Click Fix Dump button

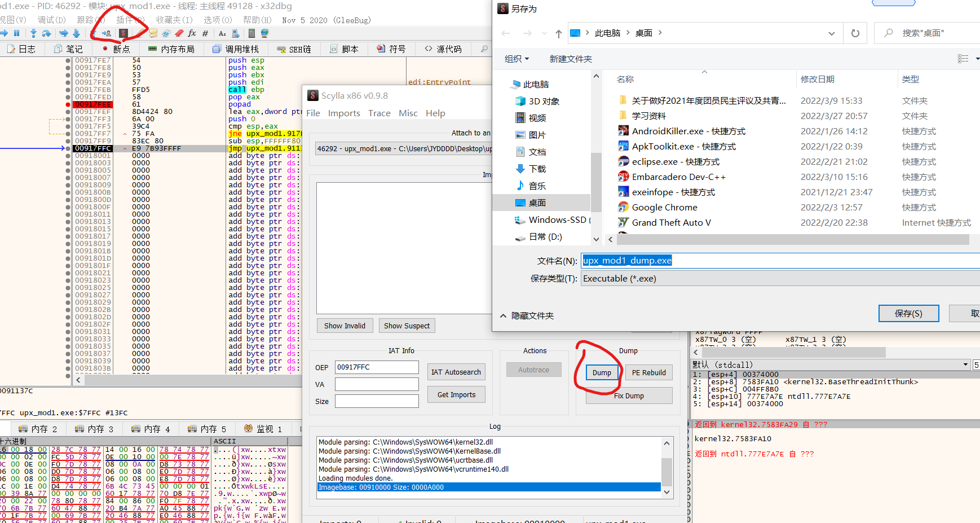click(629, 396)
